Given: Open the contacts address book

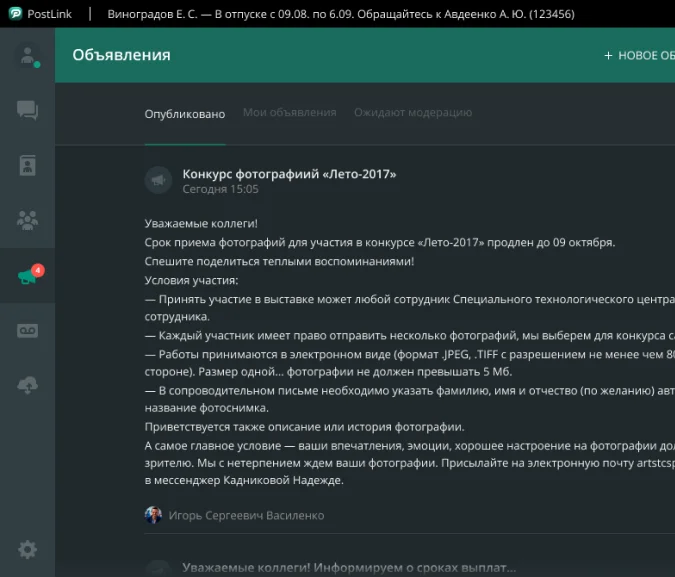Looking at the screenshot, I should (x=27, y=166).
